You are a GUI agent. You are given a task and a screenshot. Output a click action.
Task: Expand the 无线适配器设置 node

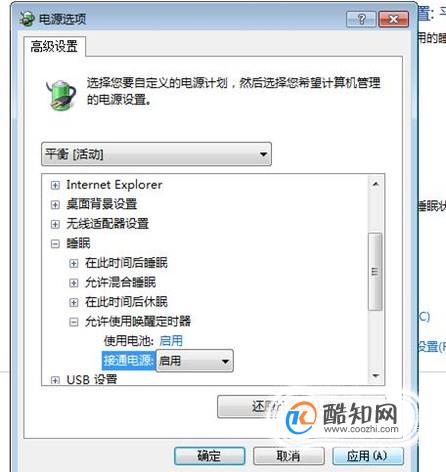click(x=55, y=224)
